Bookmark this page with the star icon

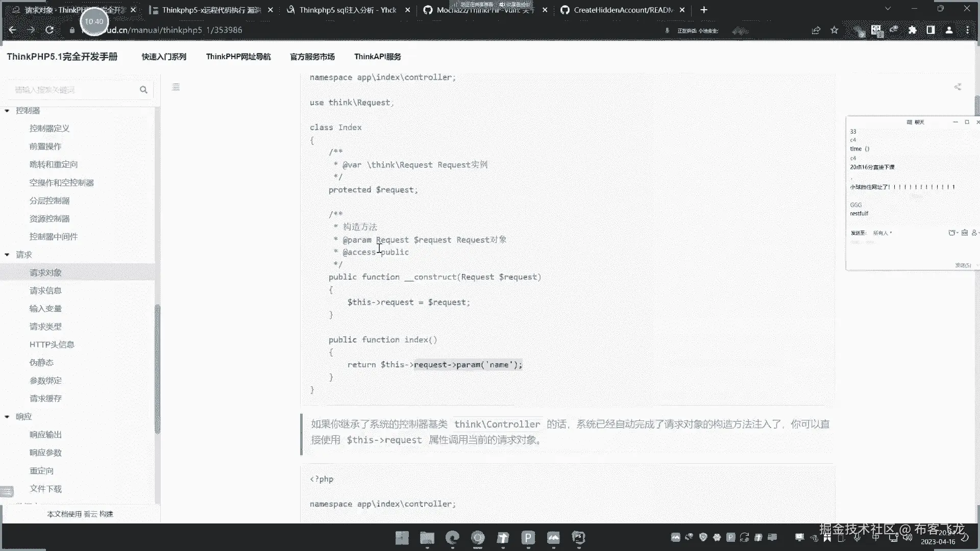click(835, 30)
